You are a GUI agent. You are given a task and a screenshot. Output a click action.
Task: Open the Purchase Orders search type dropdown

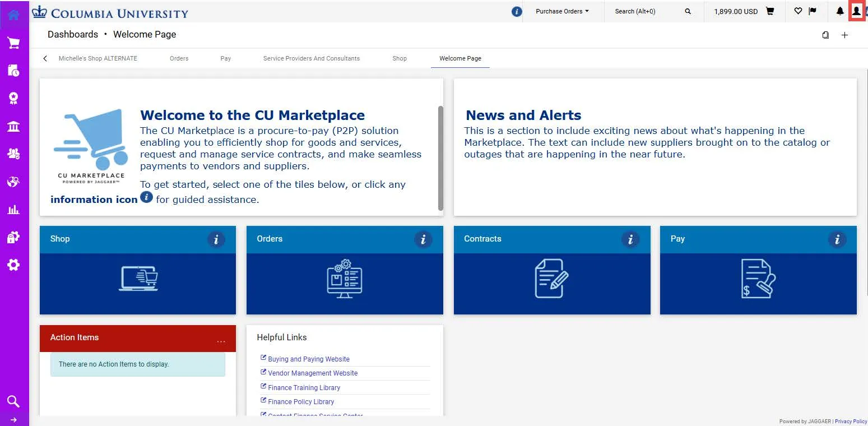click(563, 11)
